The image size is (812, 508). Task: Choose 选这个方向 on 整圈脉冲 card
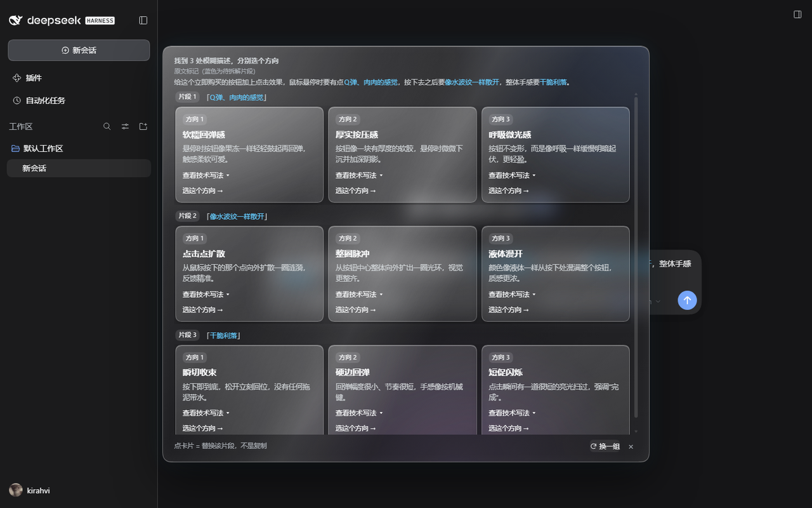[x=356, y=310]
